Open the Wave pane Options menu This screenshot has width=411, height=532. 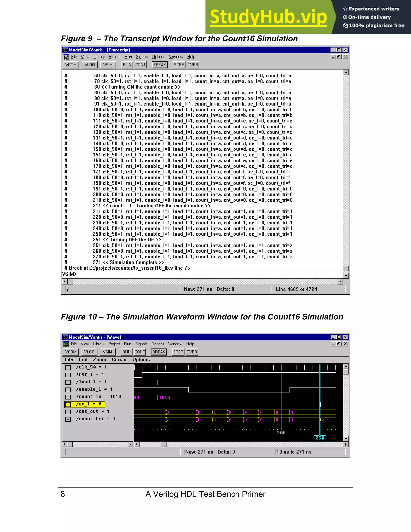tap(141, 360)
